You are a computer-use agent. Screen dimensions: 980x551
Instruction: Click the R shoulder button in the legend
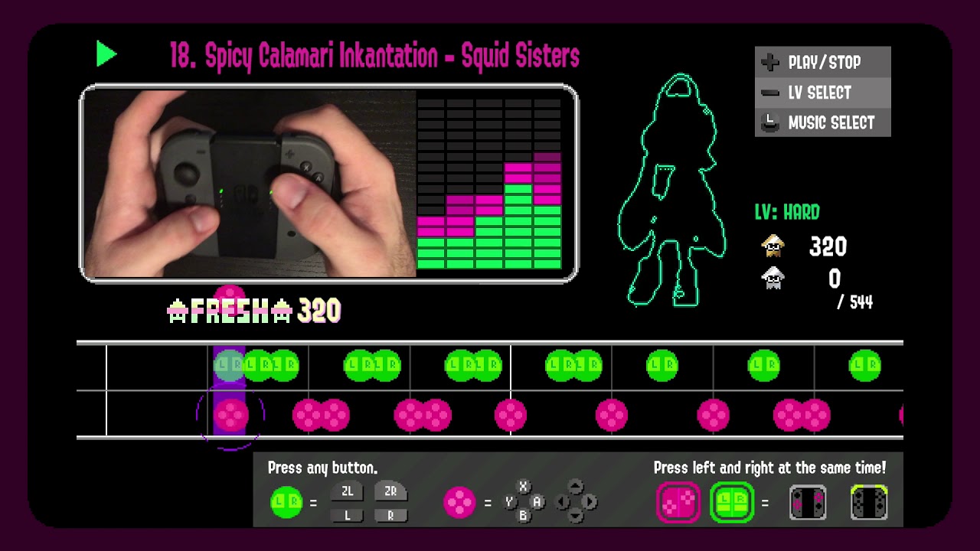coord(390,515)
